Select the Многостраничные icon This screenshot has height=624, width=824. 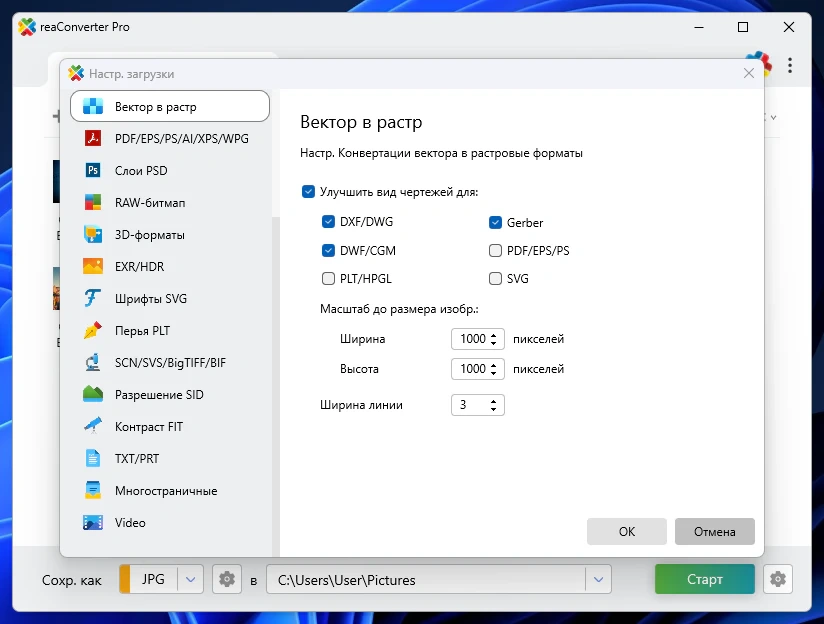click(x=93, y=490)
